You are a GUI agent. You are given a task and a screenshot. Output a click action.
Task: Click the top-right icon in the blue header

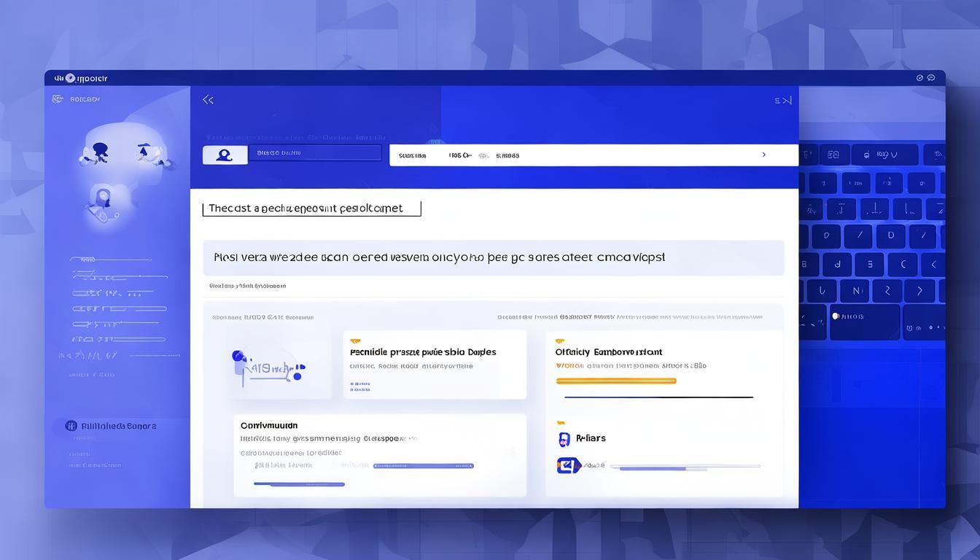coord(782,101)
